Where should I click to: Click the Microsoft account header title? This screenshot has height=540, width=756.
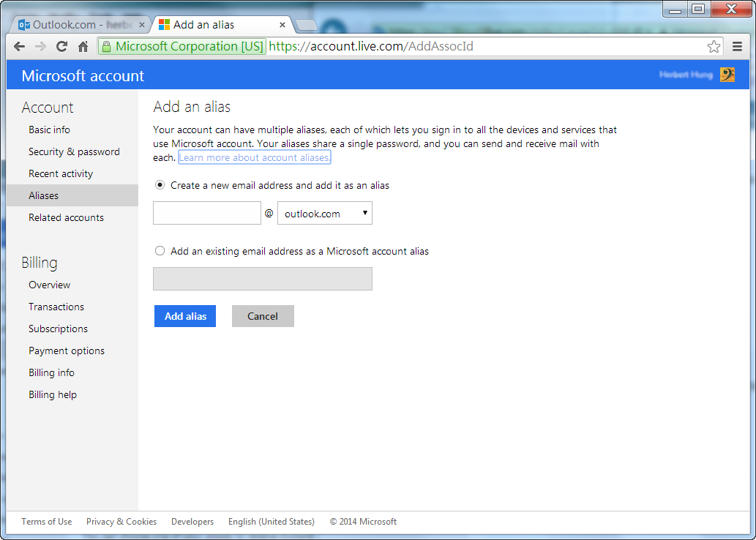point(83,75)
